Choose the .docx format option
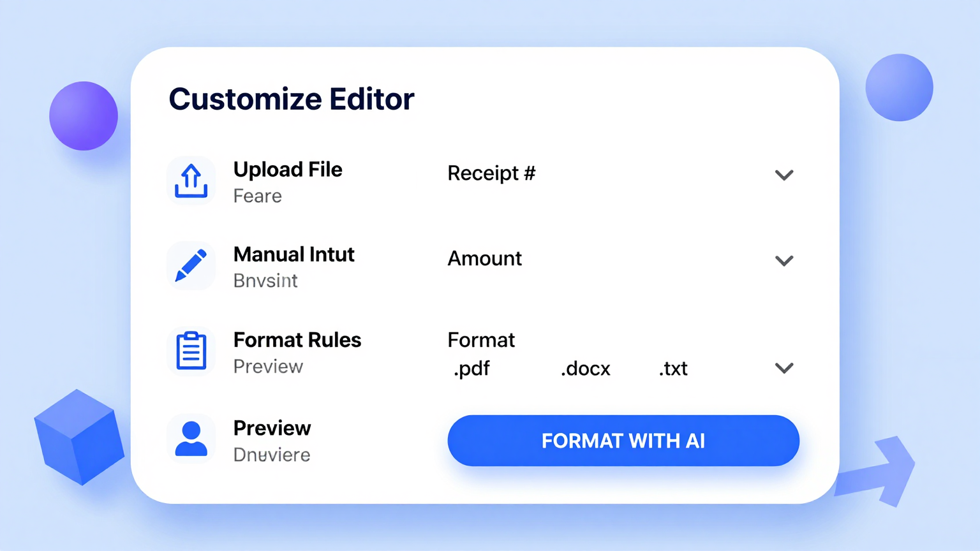 pyautogui.click(x=585, y=368)
